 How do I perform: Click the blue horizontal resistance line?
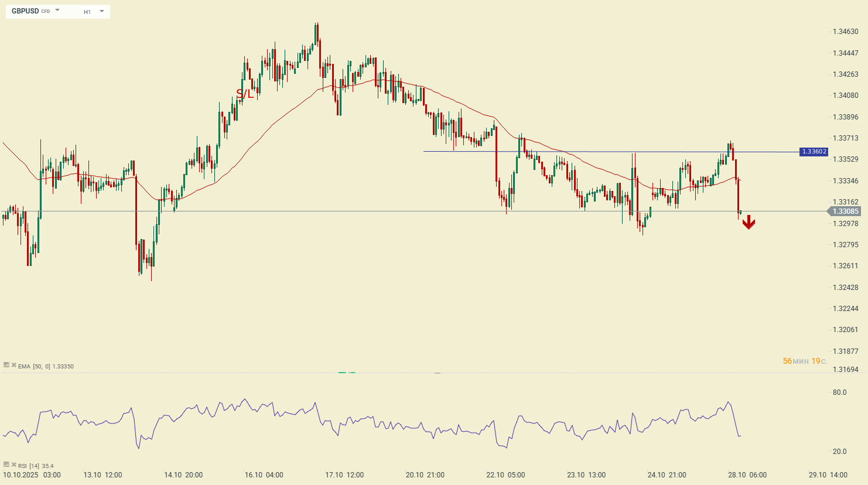coord(586,152)
